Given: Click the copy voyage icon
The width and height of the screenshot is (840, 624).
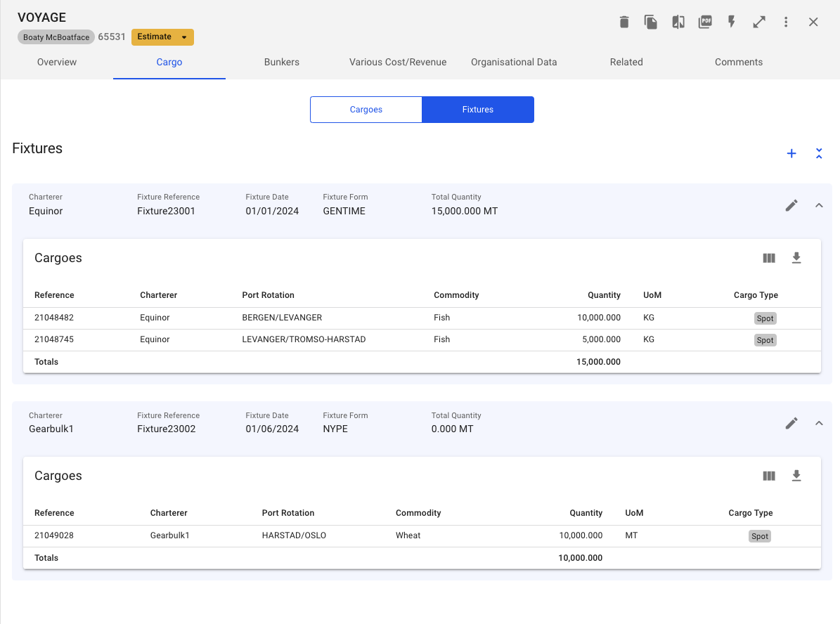Looking at the screenshot, I should point(651,22).
